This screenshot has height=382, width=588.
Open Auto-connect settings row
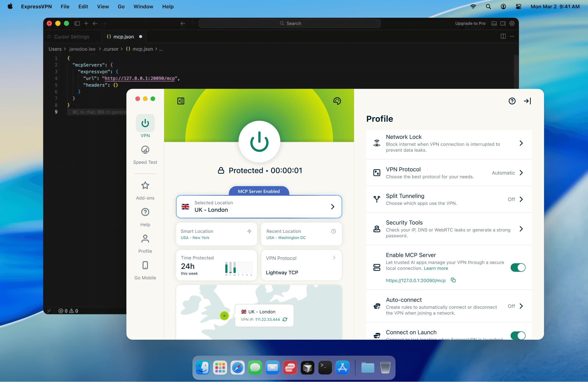(449, 306)
